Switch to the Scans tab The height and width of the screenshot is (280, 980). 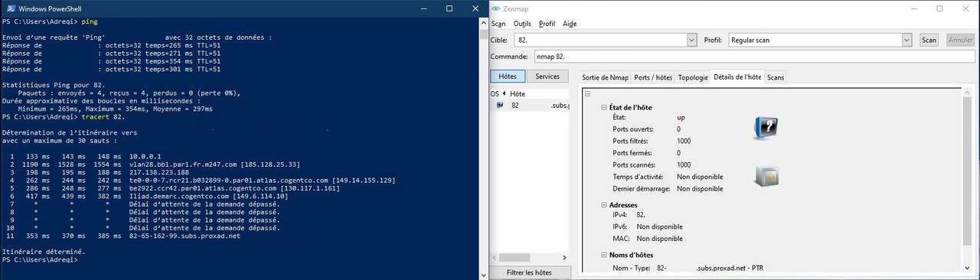[x=776, y=77]
